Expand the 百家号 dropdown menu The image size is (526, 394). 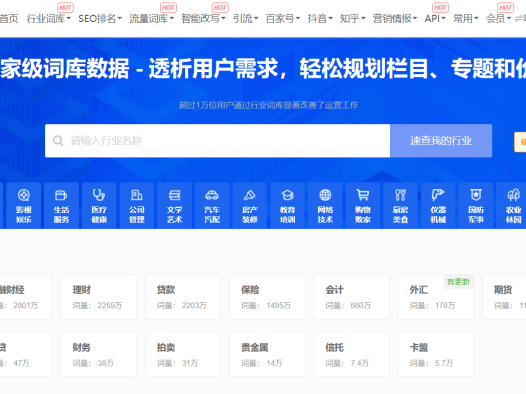283,18
